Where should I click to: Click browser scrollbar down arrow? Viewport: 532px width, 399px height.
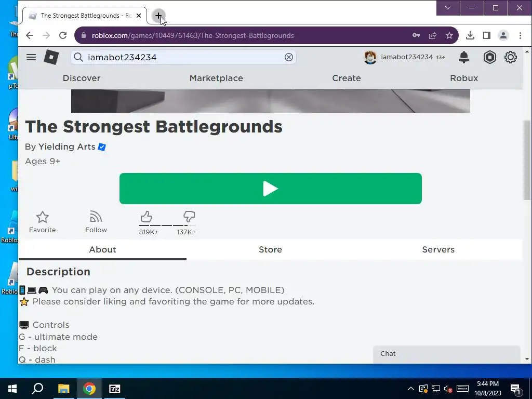(527, 359)
